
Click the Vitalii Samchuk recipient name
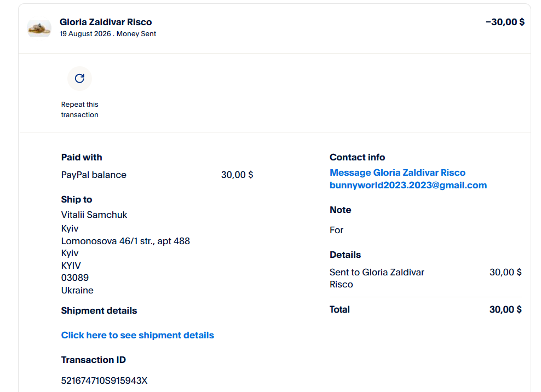point(94,215)
